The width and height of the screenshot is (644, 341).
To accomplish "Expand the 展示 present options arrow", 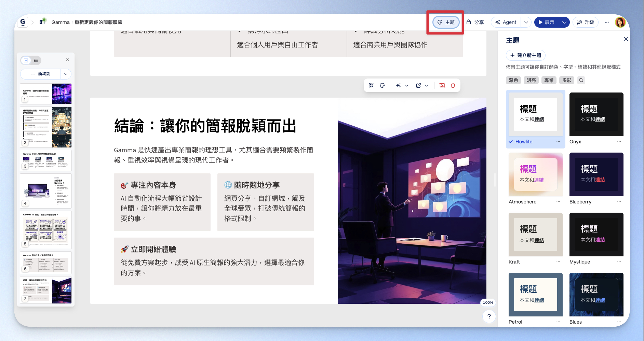I will 564,22.
